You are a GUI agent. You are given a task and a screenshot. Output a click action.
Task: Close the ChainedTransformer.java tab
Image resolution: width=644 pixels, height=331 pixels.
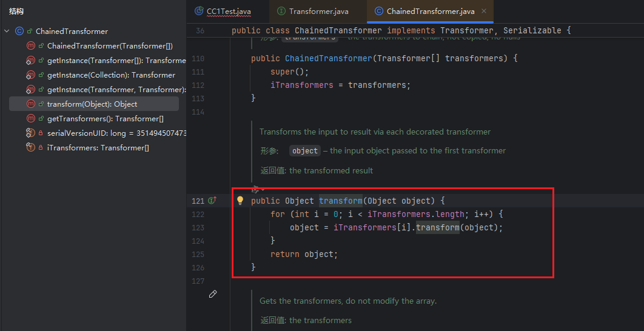(484, 12)
